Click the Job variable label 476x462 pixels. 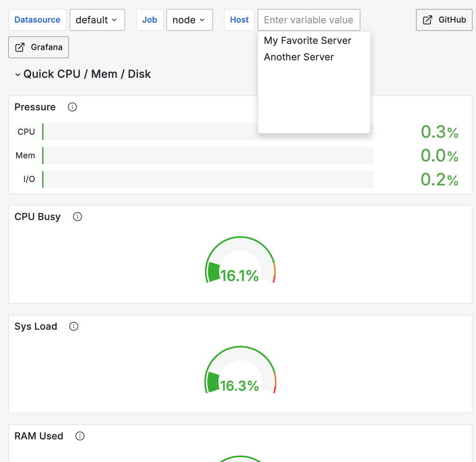[150, 20]
